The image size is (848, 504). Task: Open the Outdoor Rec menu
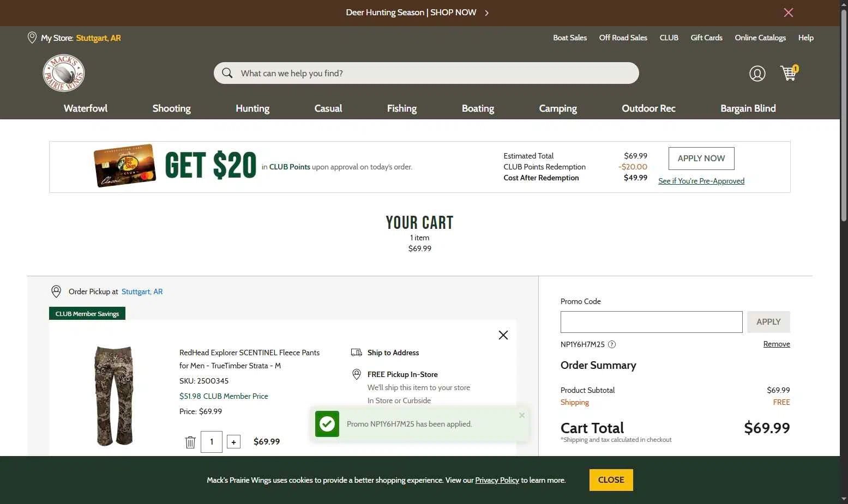[x=648, y=108]
